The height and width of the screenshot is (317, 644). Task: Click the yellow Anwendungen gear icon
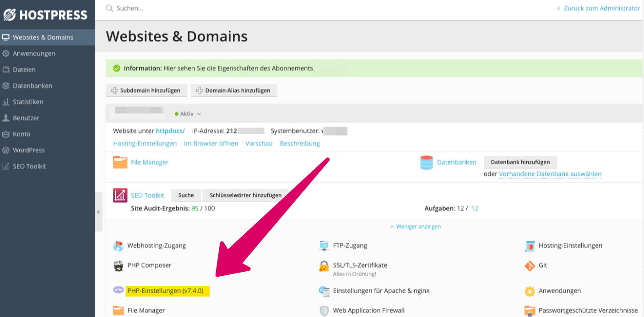pyautogui.click(x=530, y=291)
